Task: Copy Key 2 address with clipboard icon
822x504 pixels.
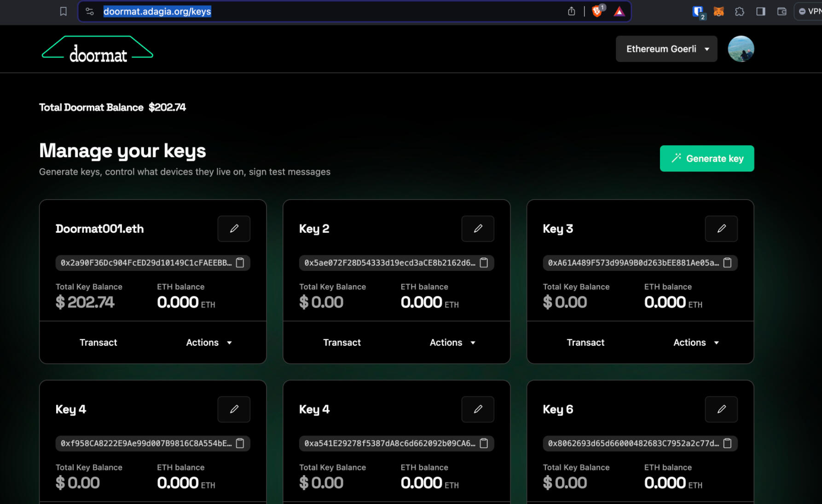Action: coord(484,263)
